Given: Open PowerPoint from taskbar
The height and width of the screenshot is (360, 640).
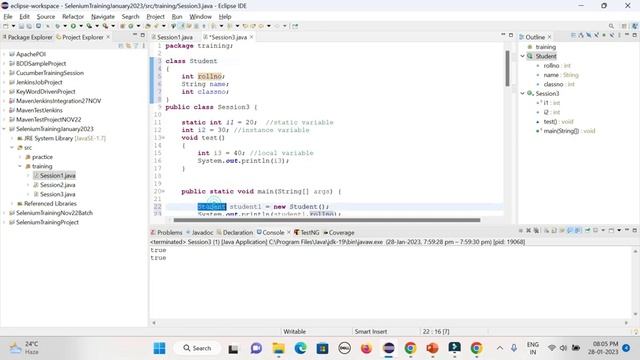Looking at the screenshot, I should coord(432,348).
